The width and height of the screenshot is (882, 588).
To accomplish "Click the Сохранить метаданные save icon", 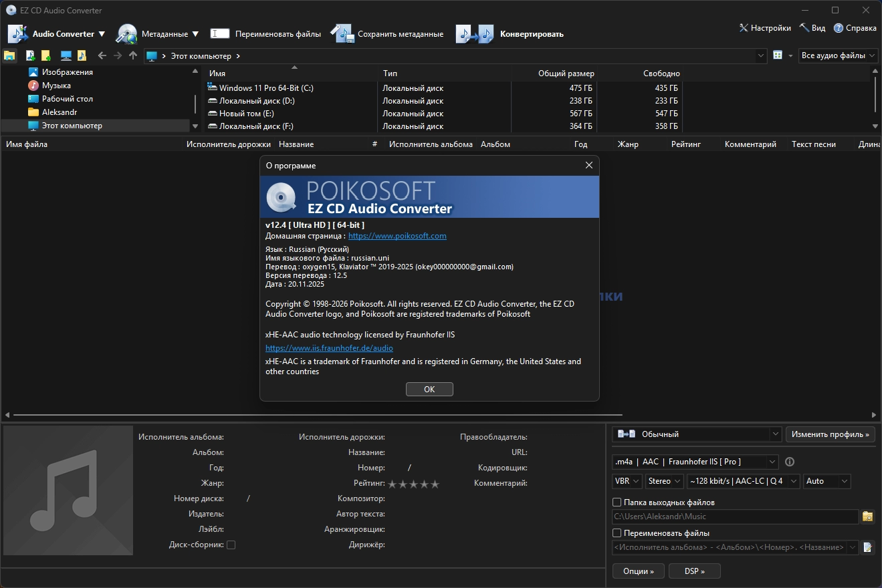I will point(342,33).
